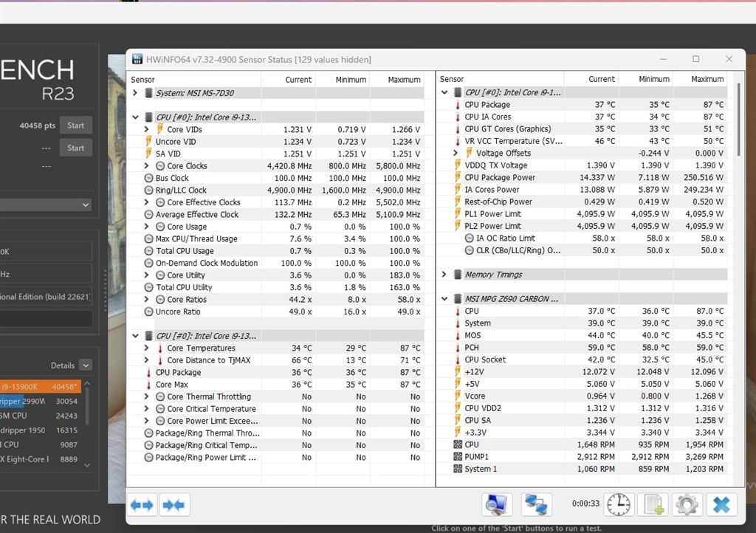Expand the Core Thermal Throttling row

[147, 396]
